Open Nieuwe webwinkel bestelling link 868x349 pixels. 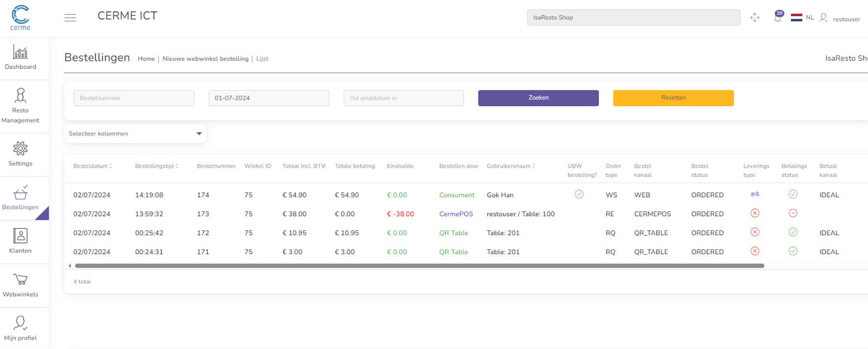206,59
